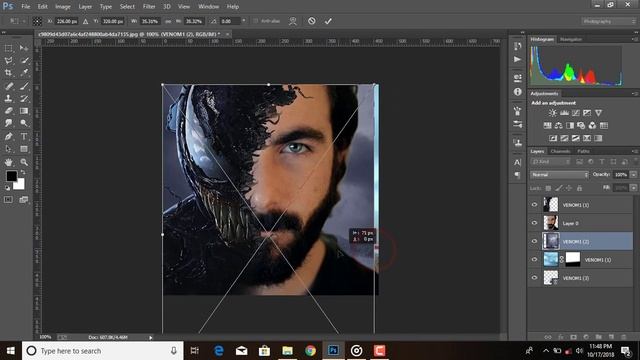Commit the transform with the checkmark
640x360 pixels.
[x=328, y=21]
